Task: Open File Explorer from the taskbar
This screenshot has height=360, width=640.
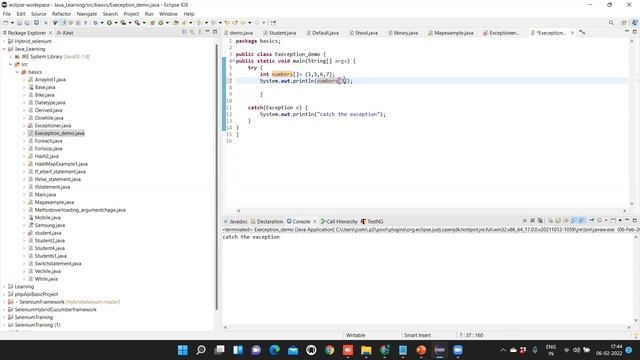Action: click(x=366, y=350)
